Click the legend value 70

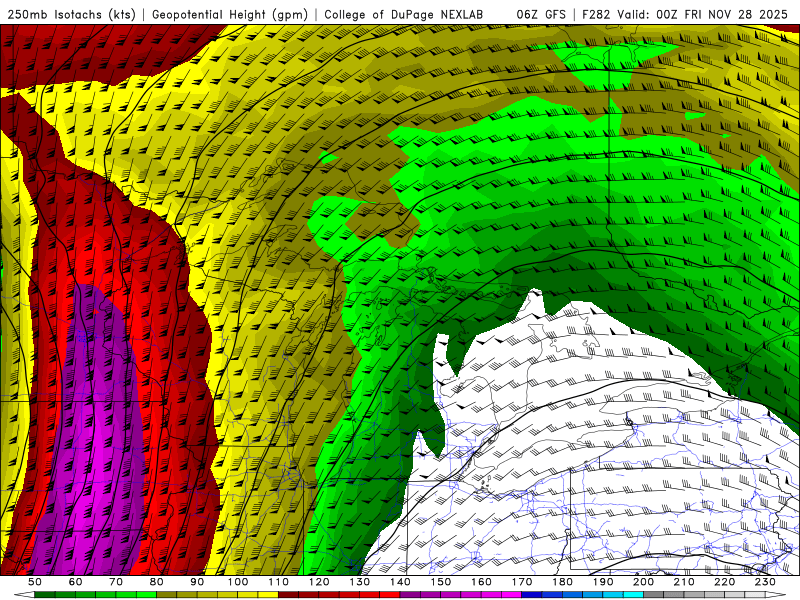tap(116, 582)
